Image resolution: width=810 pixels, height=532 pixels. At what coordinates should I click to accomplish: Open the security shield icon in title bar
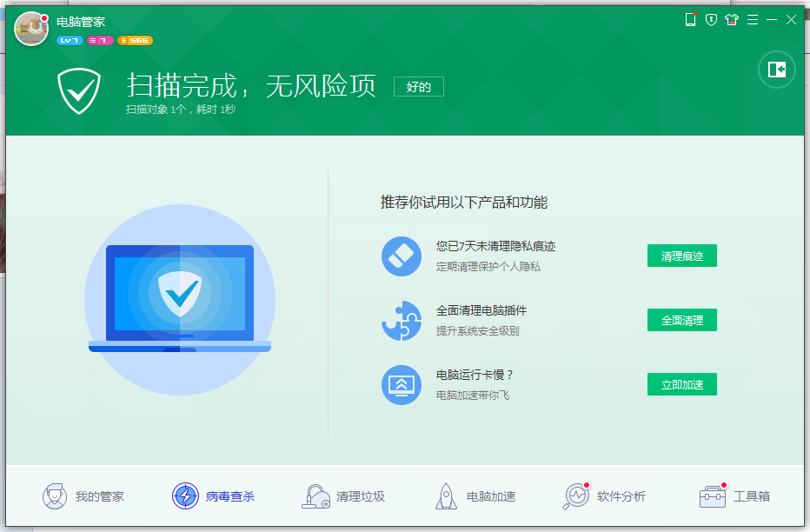tap(711, 20)
